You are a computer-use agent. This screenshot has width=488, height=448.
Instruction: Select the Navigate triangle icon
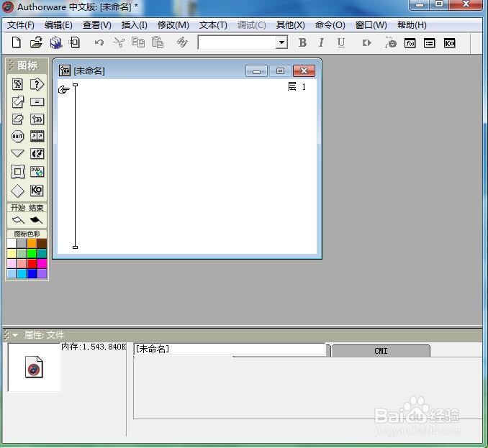pyautogui.click(x=17, y=153)
